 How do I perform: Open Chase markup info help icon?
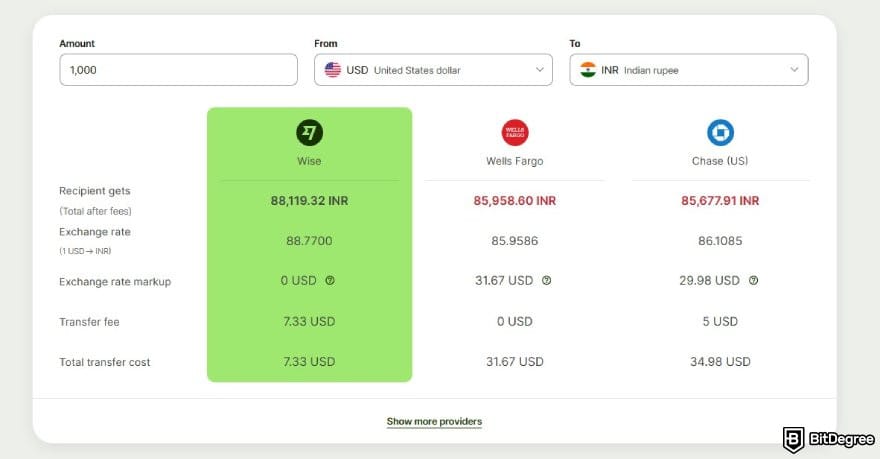tap(753, 281)
